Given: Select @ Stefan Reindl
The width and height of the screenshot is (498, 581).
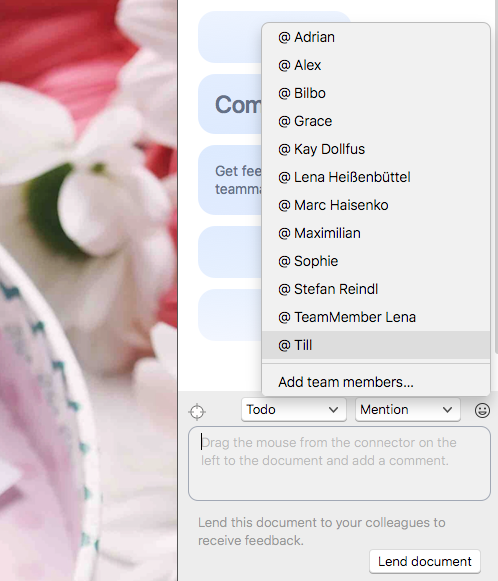Looking at the screenshot, I should coord(376,289).
